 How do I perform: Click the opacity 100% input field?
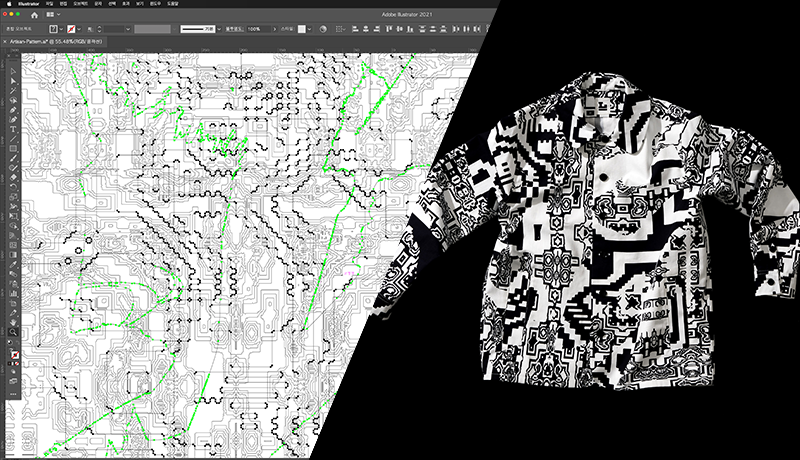(x=258, y=29)
